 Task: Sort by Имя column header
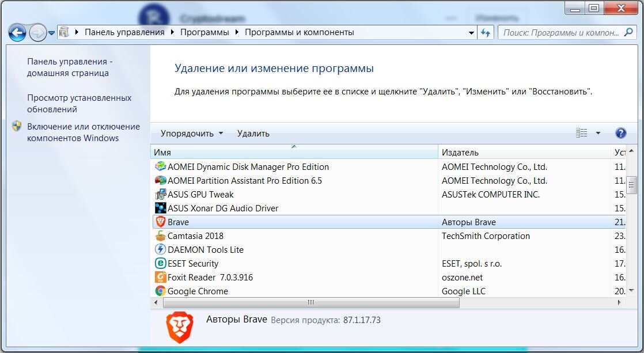click(x=294, y=152)
